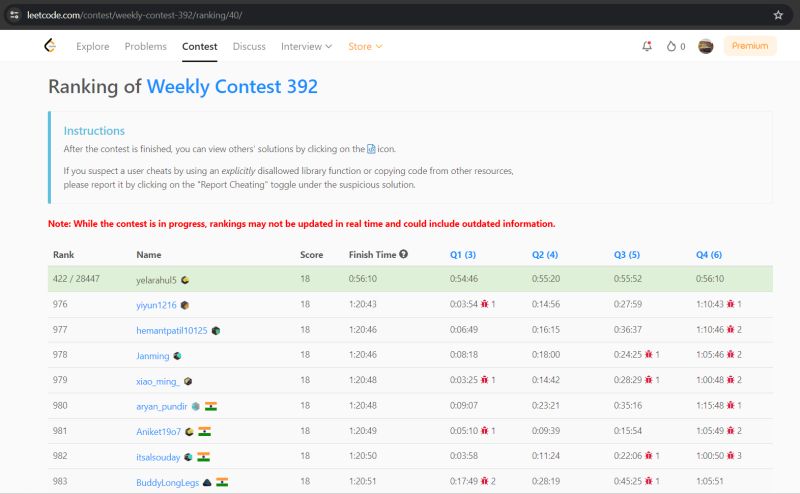
Task: Click hemantpatil10125's Q3 time 0:36:37
Action: [628, 330]
